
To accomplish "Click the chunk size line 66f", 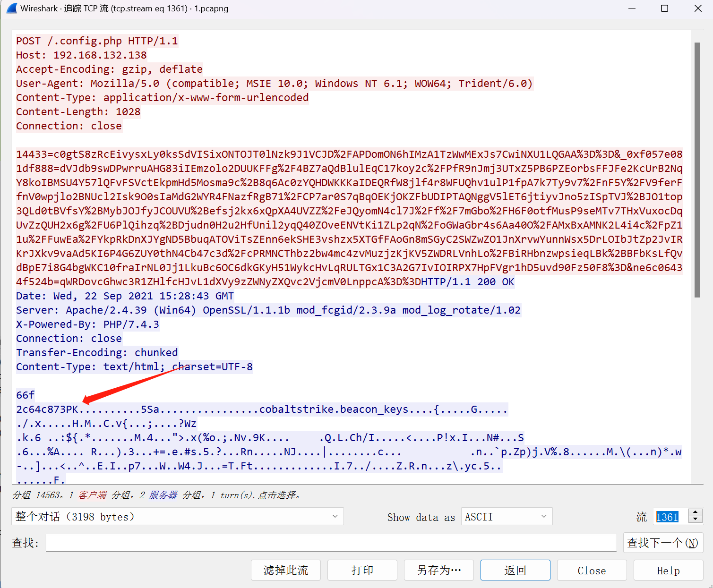I will point(26,395).
